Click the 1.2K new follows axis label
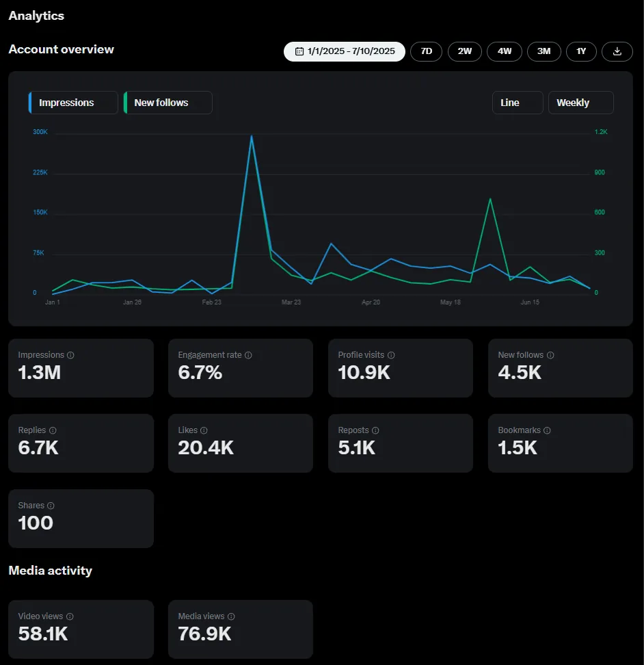Viewport: 644px width, 665px height. pyautogui.click(x=601, y=132)
